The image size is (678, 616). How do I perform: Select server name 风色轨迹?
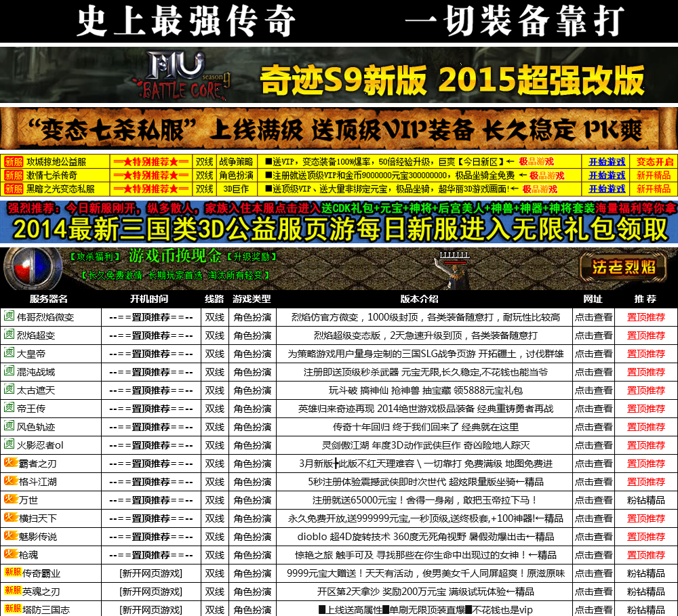point(36,427)
